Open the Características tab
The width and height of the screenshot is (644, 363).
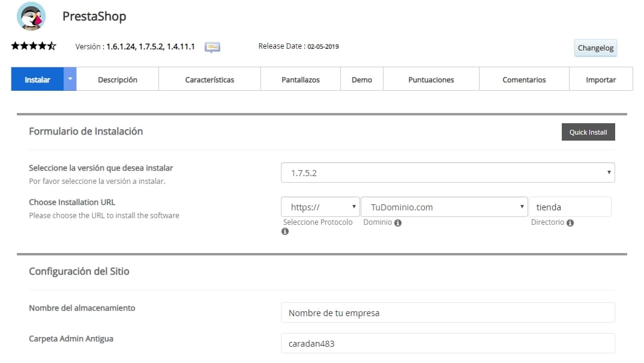[209, 79]
